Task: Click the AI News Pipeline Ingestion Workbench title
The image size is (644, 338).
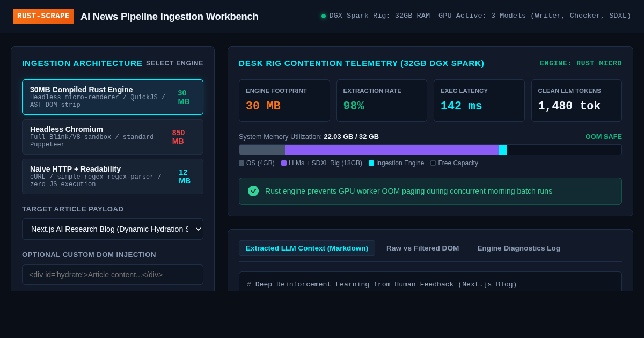Action: [170, 17]
